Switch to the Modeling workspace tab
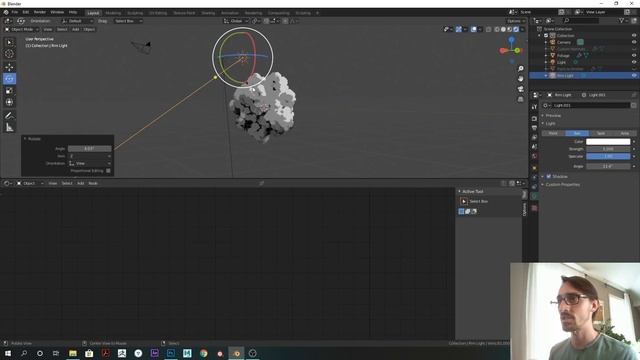Viewport: 640px width, 360px height. point(113,13)
